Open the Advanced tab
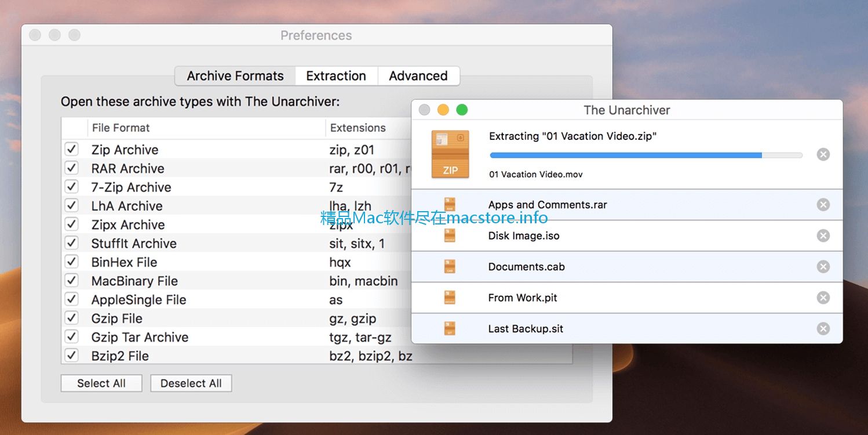The image size is (868, 435). click(x=418, y=76)
